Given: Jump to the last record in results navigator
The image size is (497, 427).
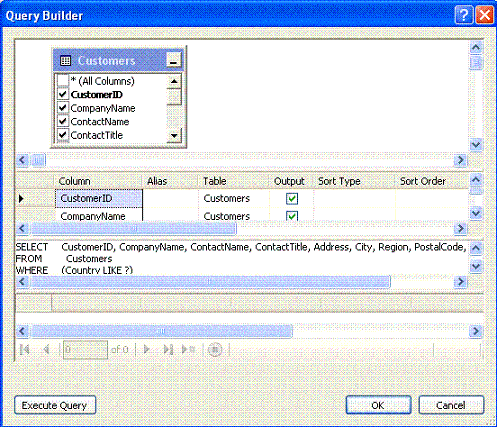Looking at the screenshot, I should [x=168, y=350].
